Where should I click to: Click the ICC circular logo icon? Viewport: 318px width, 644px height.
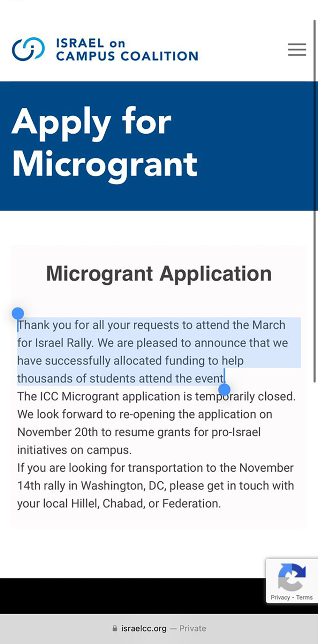tap(28, 49)
